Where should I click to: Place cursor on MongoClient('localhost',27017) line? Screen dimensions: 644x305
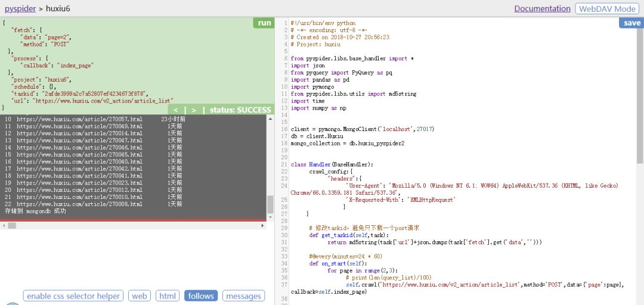pos(363,129)
